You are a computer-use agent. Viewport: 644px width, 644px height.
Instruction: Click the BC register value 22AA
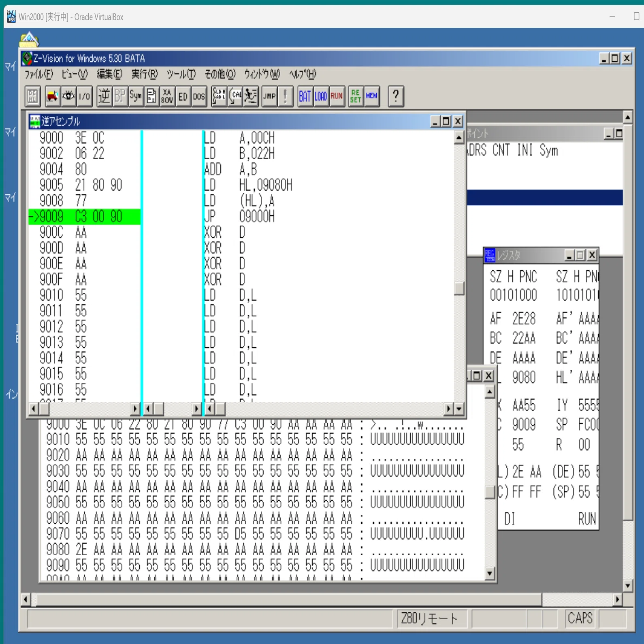524,338
